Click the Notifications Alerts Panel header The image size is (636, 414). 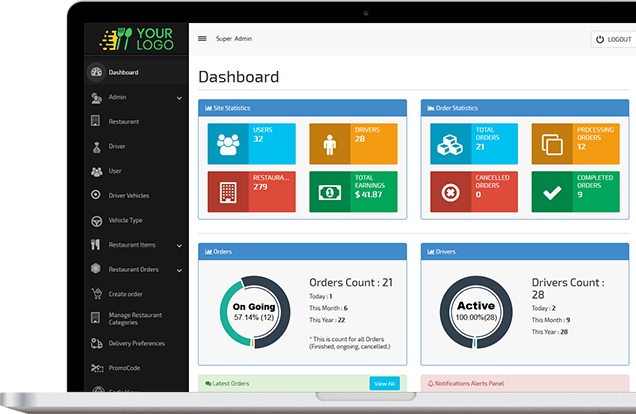point(525,383)
